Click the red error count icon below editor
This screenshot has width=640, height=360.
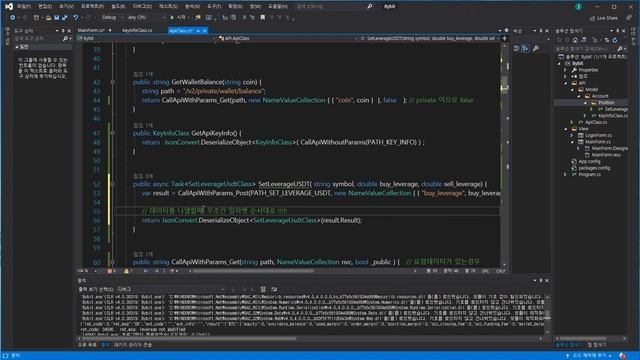[109, 271]
